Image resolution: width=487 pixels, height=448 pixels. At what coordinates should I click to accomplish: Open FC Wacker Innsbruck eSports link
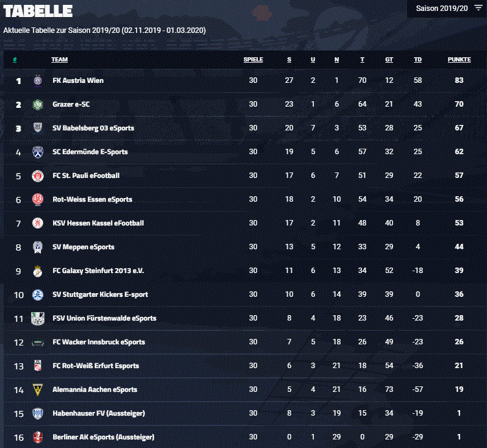click(x=99, y=342)
